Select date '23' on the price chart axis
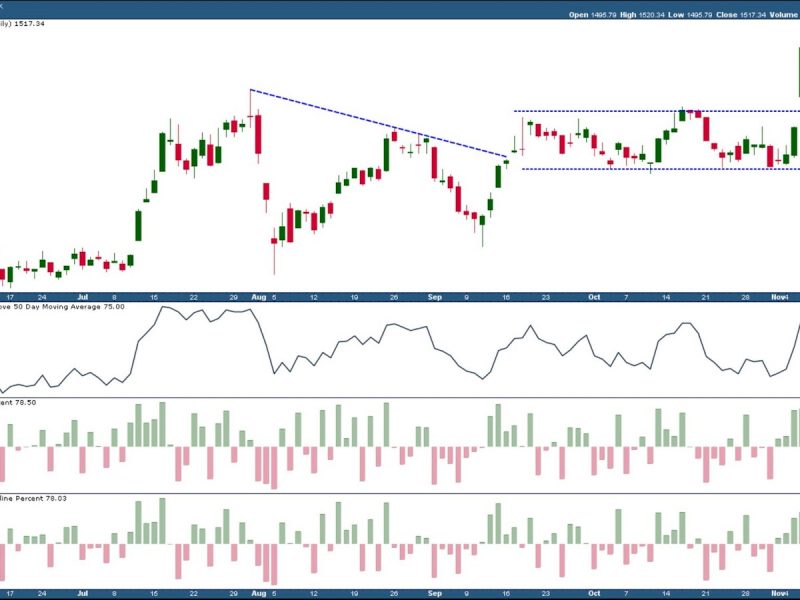Screen dimensions: 800x600 point(545,297)
